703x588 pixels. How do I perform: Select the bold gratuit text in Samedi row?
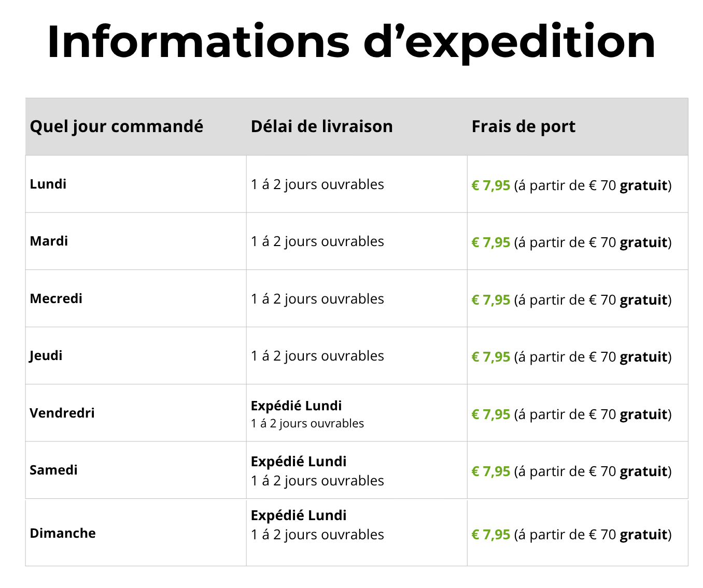click(644, 471)
